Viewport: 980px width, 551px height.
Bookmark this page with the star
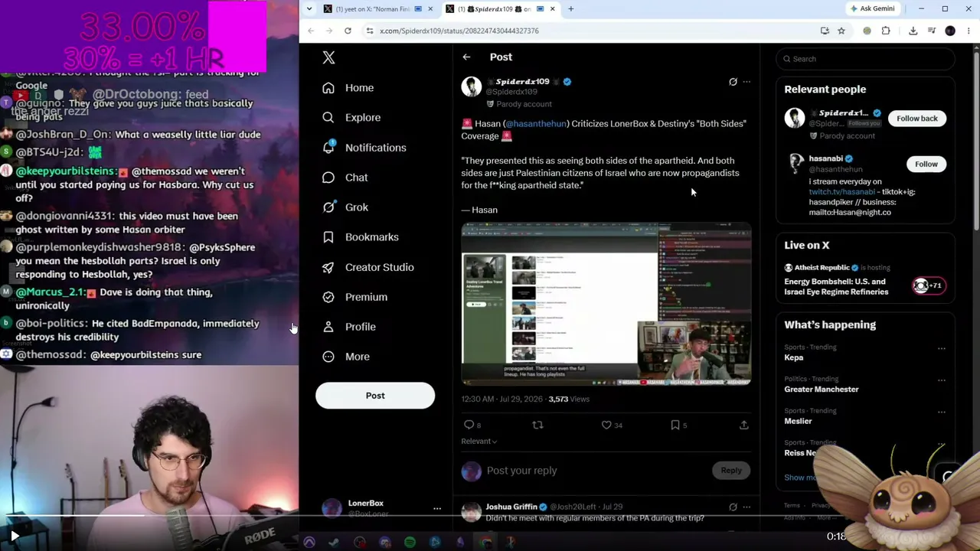click(x=841, y=31)
